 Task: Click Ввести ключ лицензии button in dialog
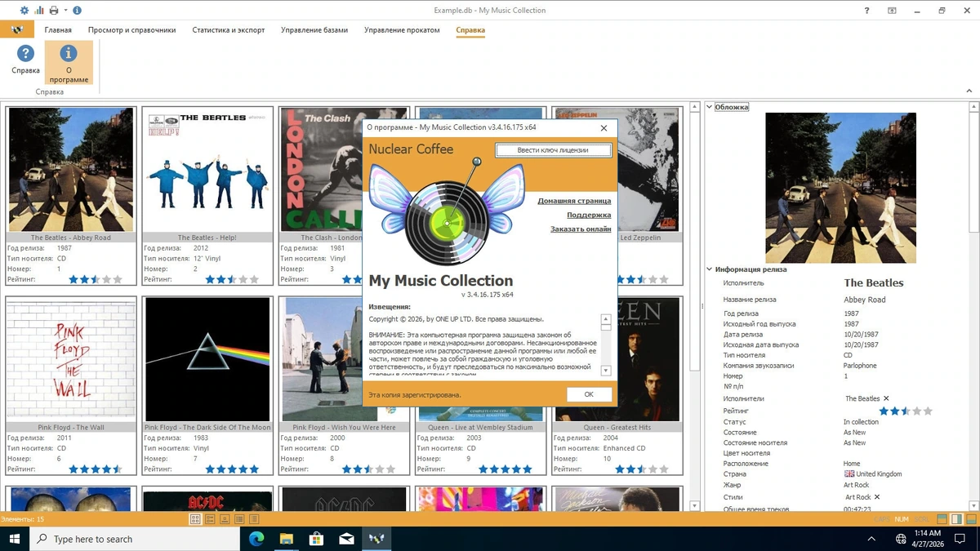553,150
